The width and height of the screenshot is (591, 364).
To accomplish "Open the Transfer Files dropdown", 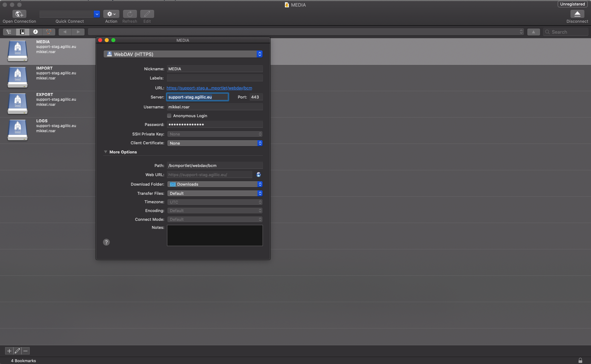I will click(215, 193).
